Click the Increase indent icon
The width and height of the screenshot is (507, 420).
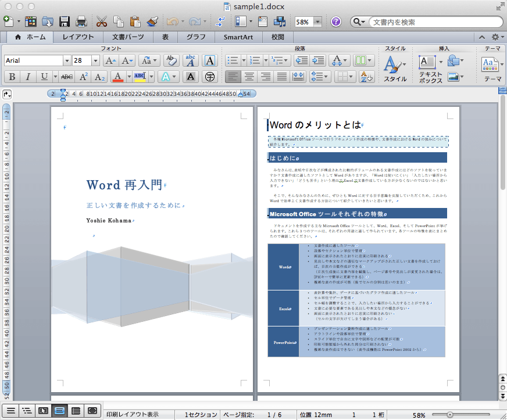pyautogui.click(x=318, y=60)
